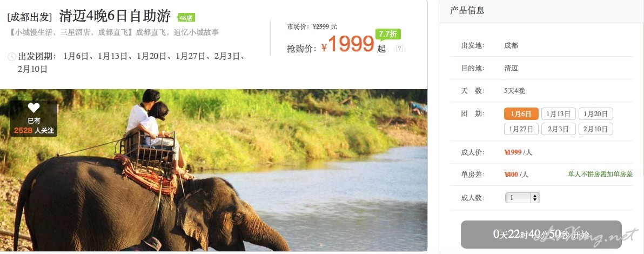This screenshot has width=644, height=254.
Task: Select the 1月20日 departure date
Action: coord(595,114)
